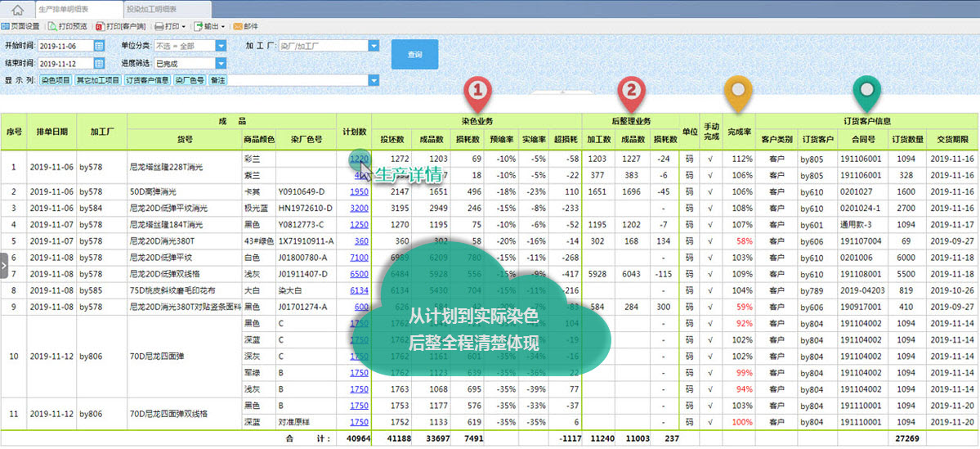Open the 输出 export dropdown
The width and height of the screenshot is (980, 449).
coord(209,27)
